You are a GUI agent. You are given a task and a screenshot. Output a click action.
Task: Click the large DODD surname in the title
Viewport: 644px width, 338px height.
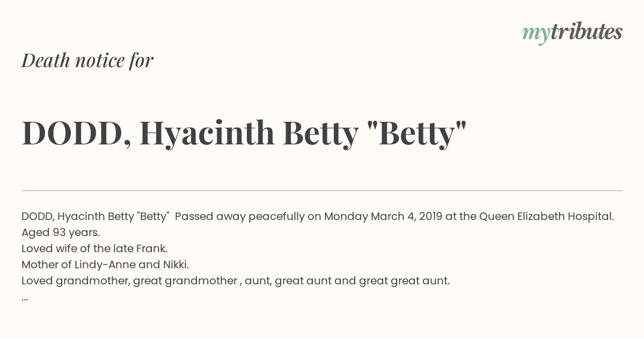pyautogui.click(x=72, y=134)
